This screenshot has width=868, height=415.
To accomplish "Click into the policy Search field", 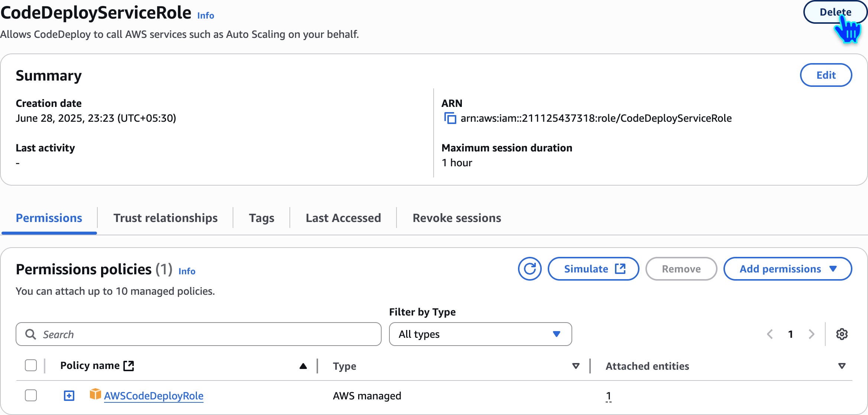I will pos(208,334).
